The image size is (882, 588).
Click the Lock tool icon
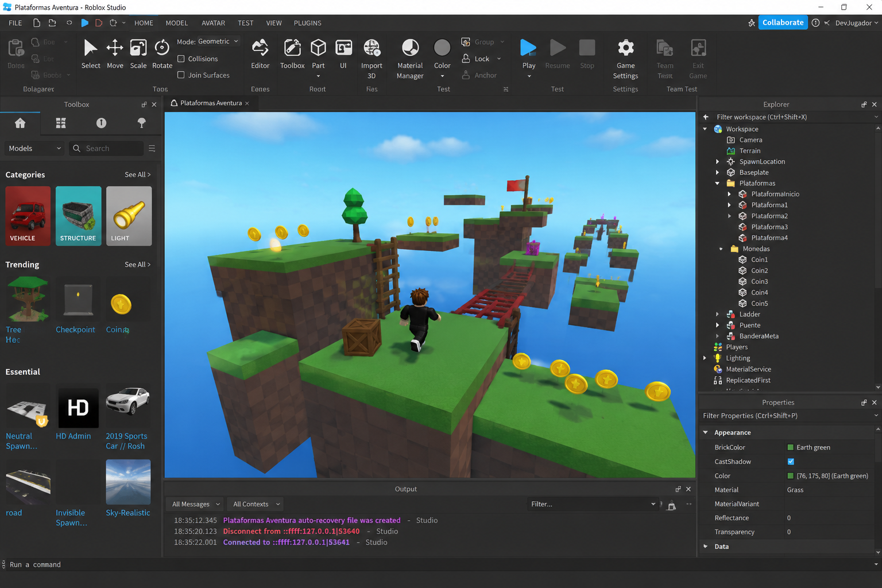[466, 59]
